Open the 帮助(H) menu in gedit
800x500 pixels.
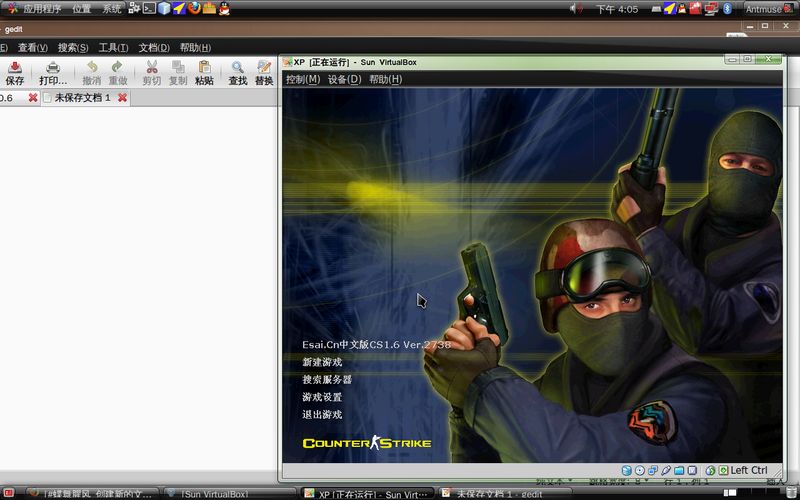(x=195, y=47)
